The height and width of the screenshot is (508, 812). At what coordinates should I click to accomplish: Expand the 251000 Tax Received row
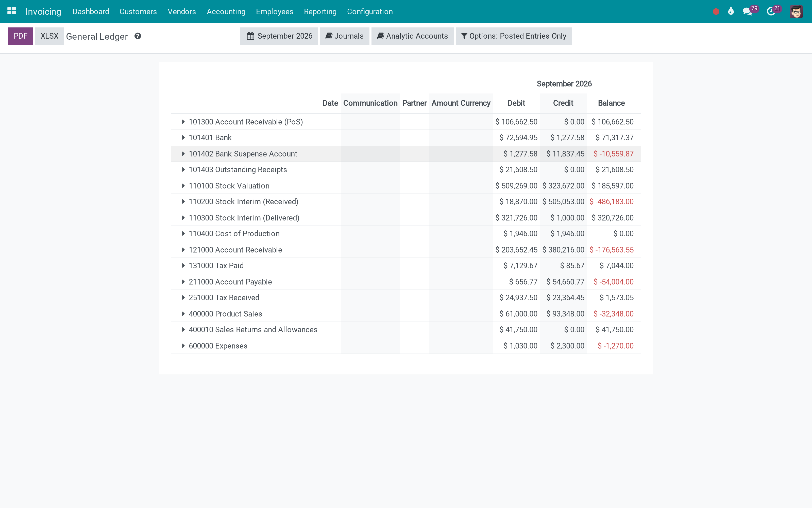click(x=183, y=298)
